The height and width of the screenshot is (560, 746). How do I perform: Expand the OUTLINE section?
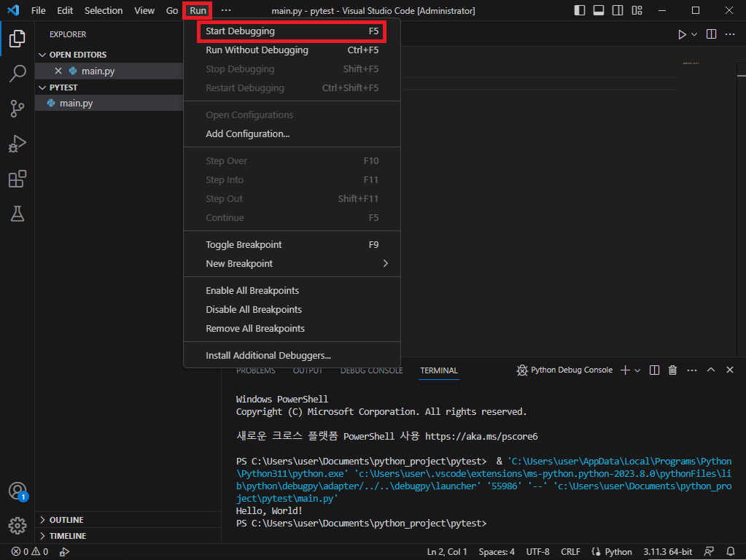[x=66, y=520]
